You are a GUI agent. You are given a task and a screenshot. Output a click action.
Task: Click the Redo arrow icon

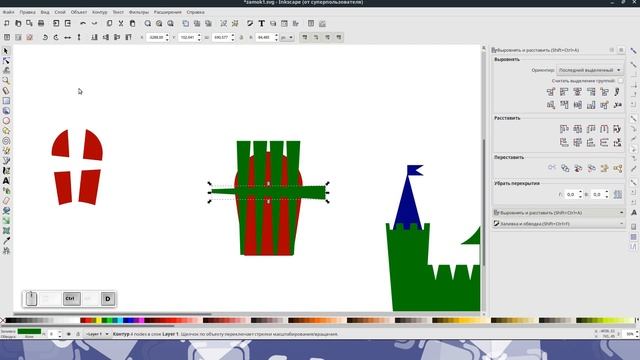tap(94, 24)
